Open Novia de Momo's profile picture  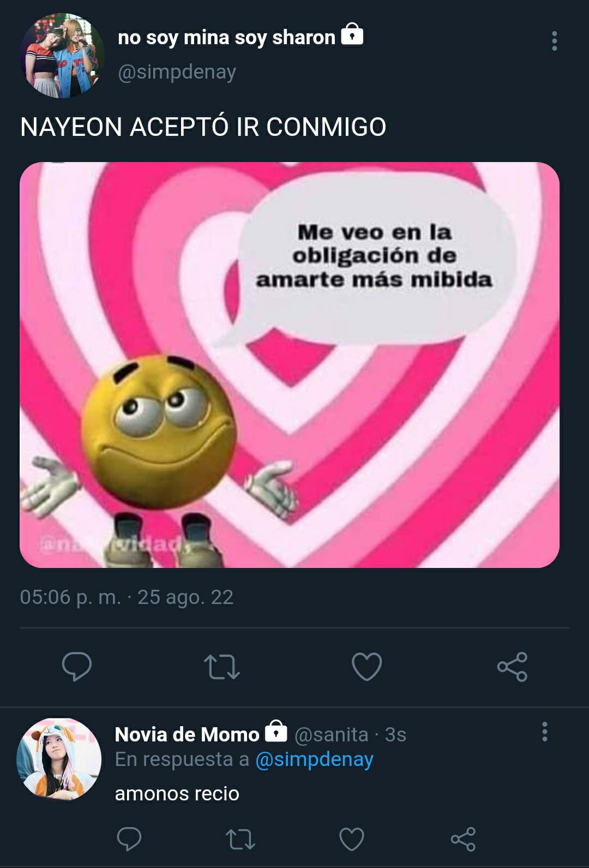click(59, 759)
